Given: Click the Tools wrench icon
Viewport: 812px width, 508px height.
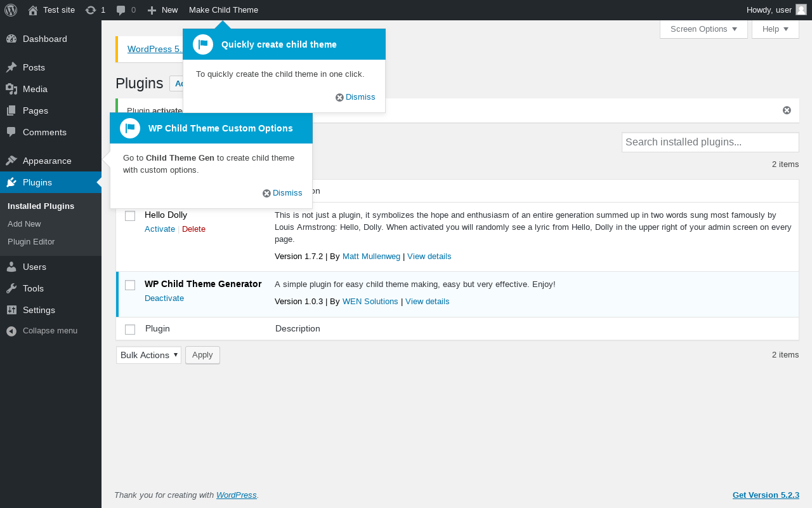Looking at the screenshot, I should click(11, 288).
